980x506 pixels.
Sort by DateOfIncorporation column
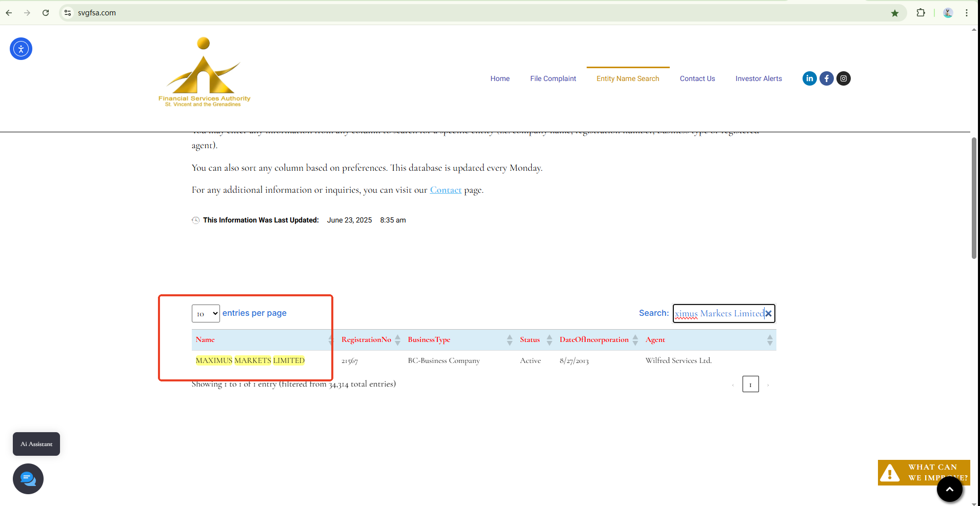594,340
